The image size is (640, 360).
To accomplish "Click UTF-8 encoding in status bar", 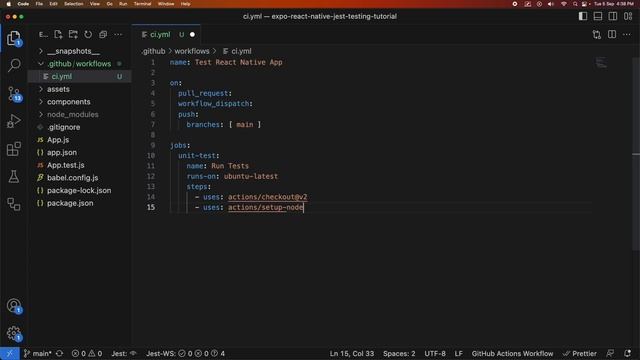I will pyautogui.click(x=435, y=353).
